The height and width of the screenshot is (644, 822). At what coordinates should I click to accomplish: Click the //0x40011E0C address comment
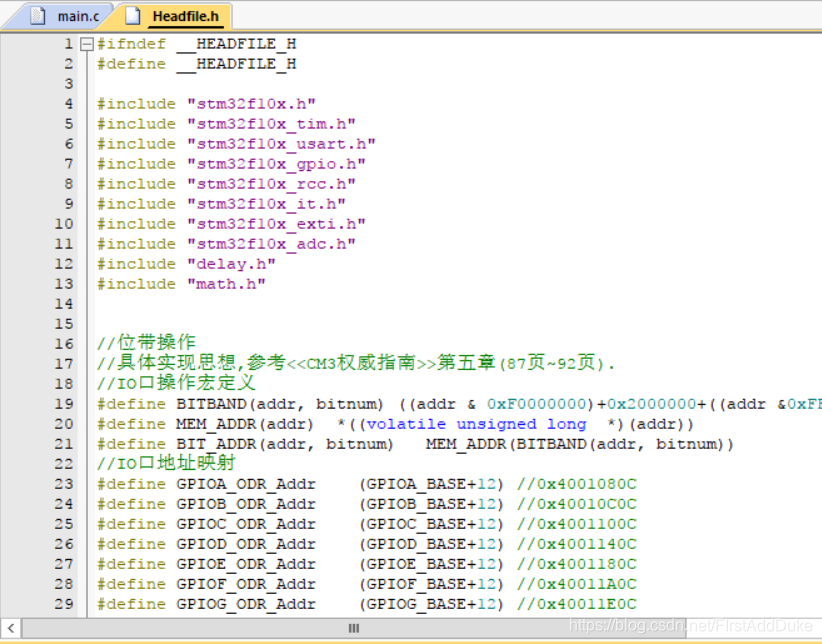coord(577,604)
